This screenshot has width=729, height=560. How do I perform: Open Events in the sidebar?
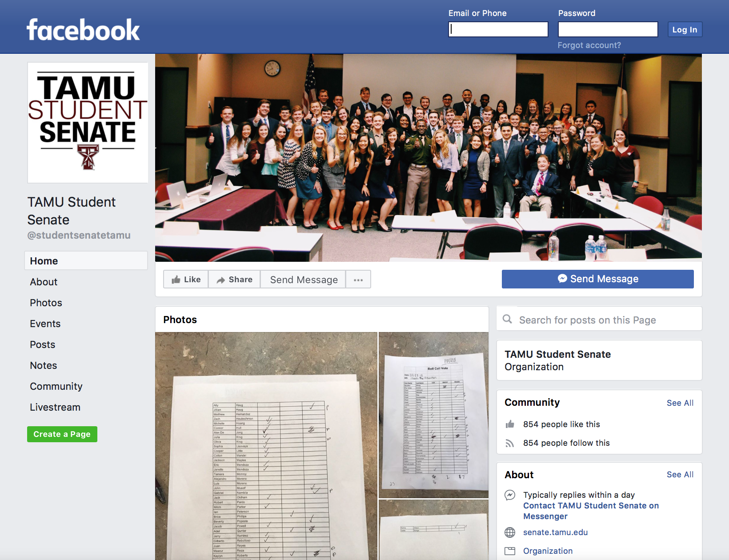[45, 324]
